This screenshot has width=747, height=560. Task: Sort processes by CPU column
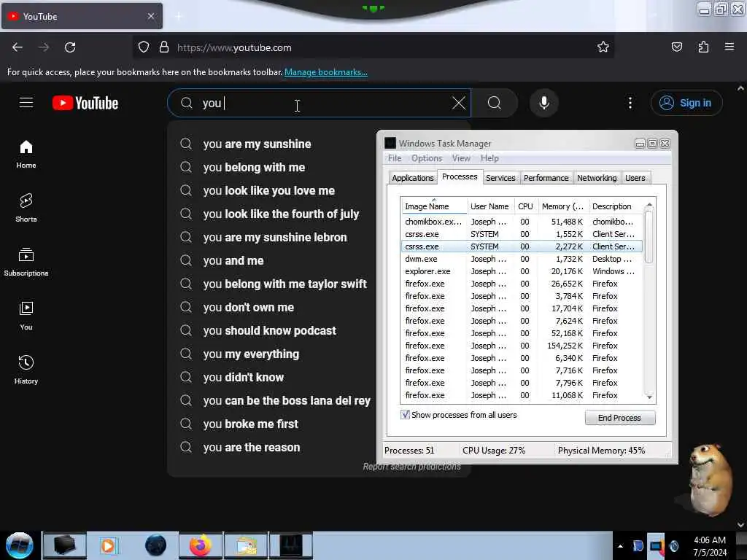[525, 206]
